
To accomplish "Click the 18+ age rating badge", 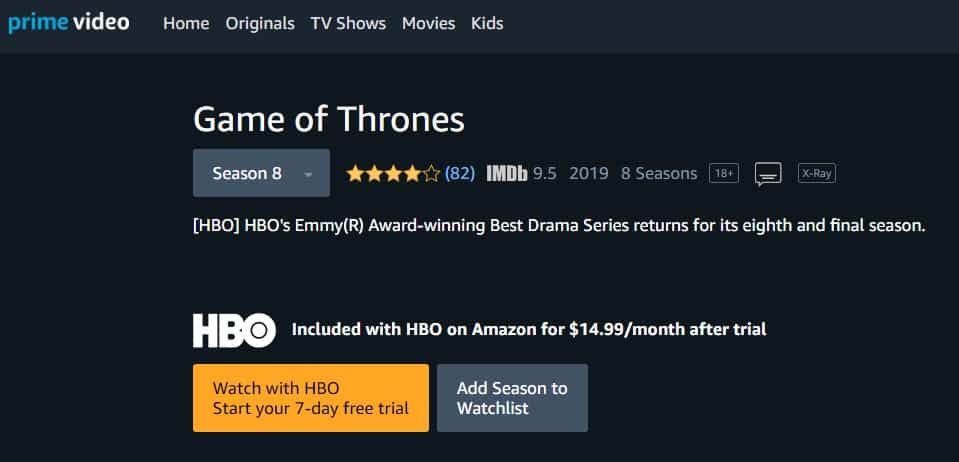I will pos(724,173).
